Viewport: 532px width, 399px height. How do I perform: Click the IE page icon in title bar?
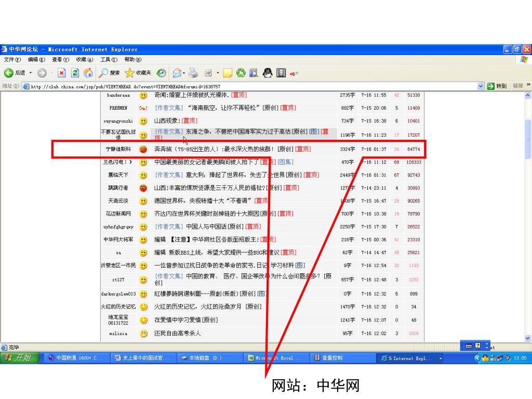(4, 49)
